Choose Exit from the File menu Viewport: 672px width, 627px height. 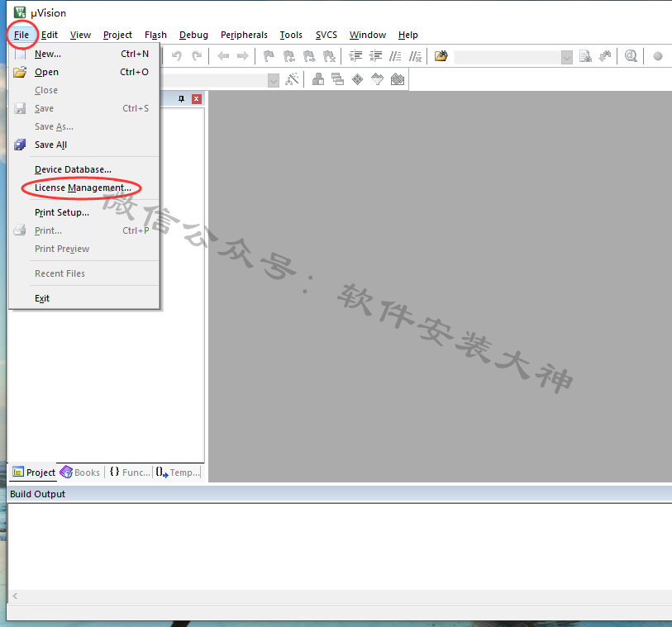click(x=84, y=298)
